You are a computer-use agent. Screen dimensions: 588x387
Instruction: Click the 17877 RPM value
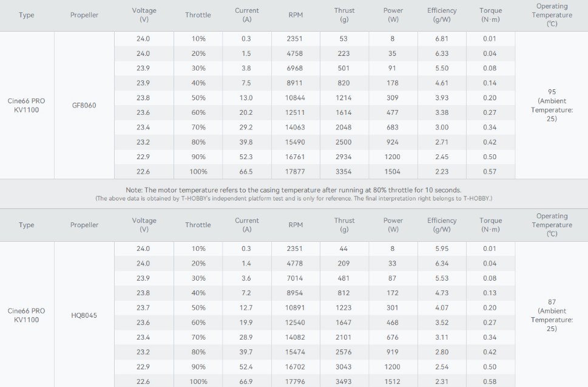pyautogui.click(x=296, y=171)
